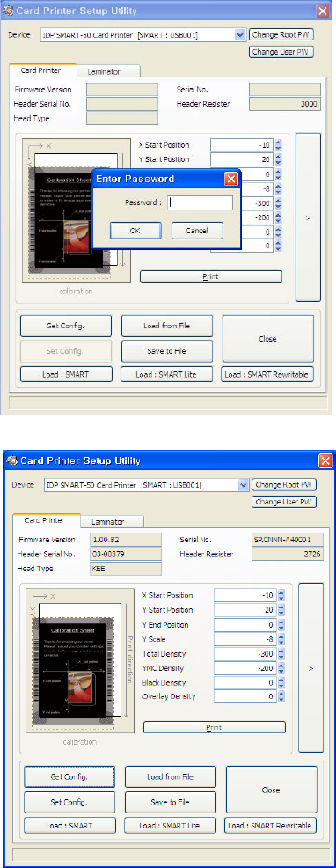The width and height of the screenshot is (336, 868).
Task: Select Card Printer tab in window with password dialog
Action: pyautogui.click(x=41, y=70)
